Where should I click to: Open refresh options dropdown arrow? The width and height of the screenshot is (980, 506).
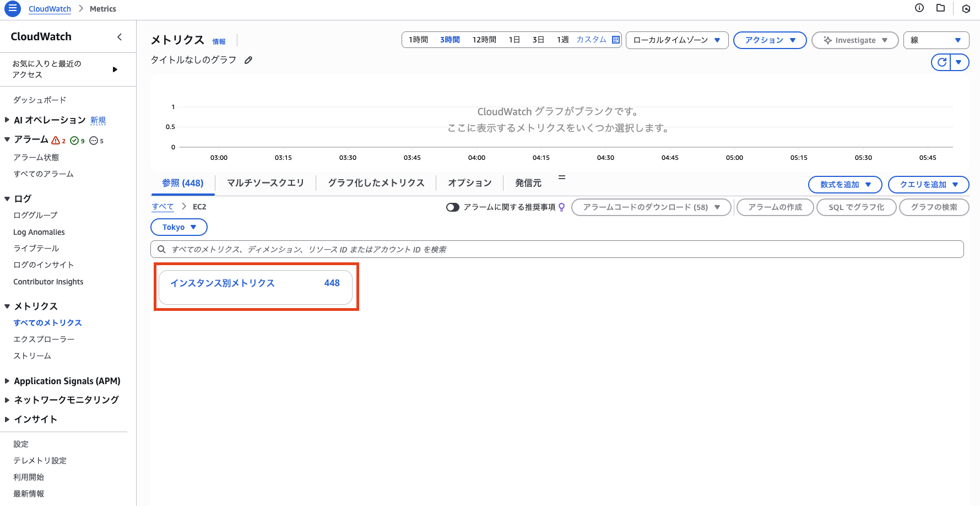coord(959,62)
